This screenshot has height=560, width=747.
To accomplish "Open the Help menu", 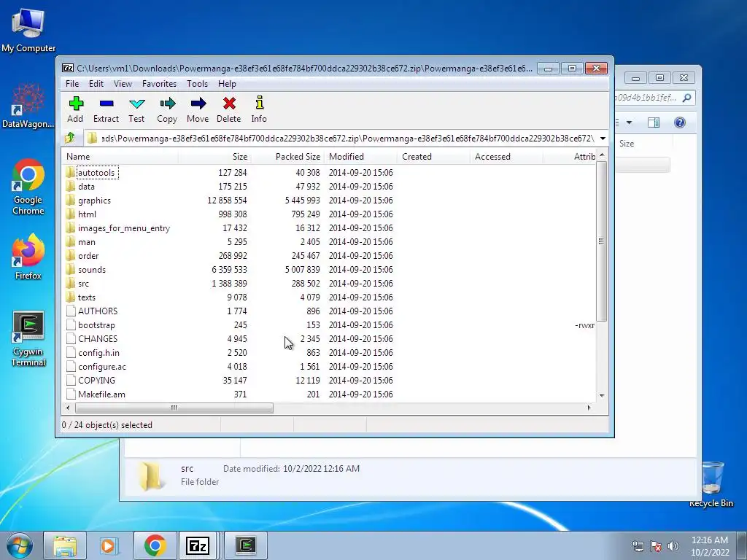I will coord(228,83).
